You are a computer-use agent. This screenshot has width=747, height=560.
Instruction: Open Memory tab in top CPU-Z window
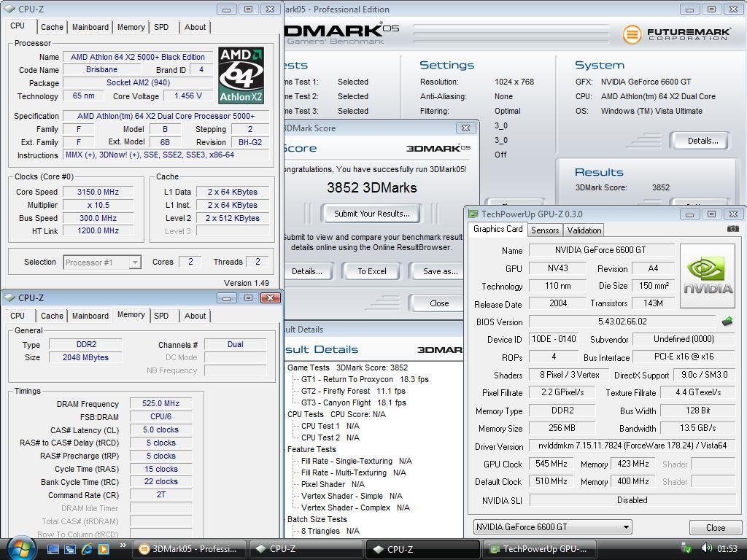pos(131,27)
